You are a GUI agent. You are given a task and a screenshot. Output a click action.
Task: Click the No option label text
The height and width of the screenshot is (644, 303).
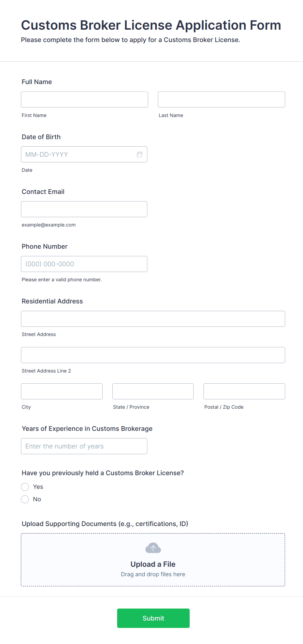[37, 499]
